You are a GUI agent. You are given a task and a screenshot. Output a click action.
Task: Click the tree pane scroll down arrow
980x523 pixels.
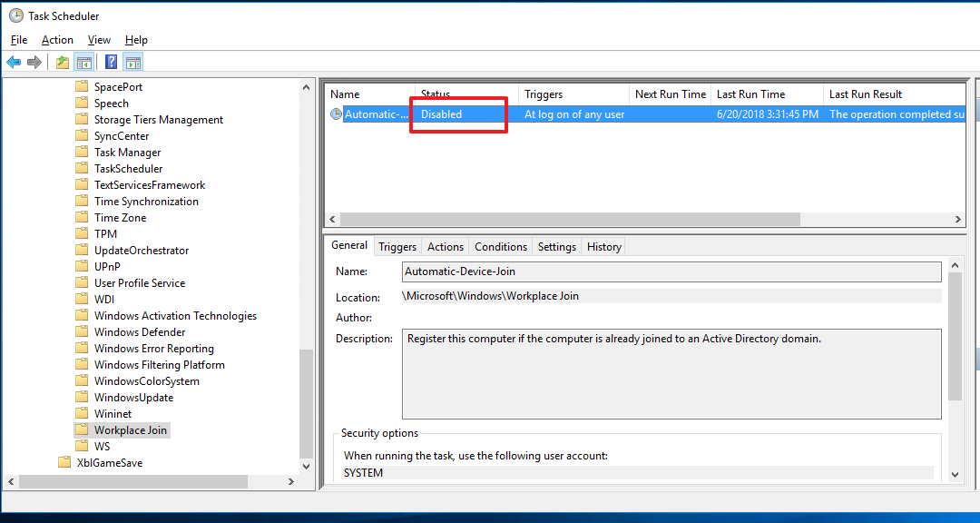307,466
